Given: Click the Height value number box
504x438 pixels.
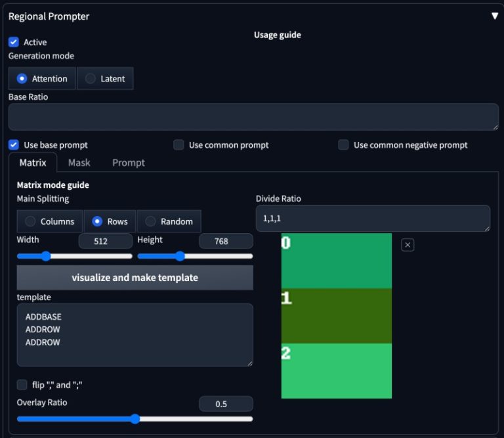Looking at the screenshot, I should [x=225, y=241].
